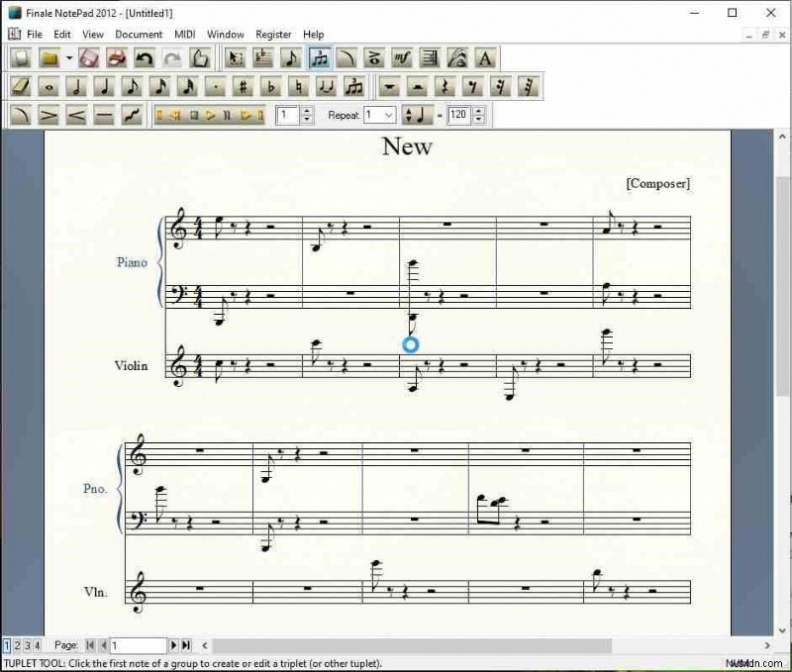Select the decrescendo hairpin shape
The width and height of the screenshot is (792, 672).
tap(49, 115)
